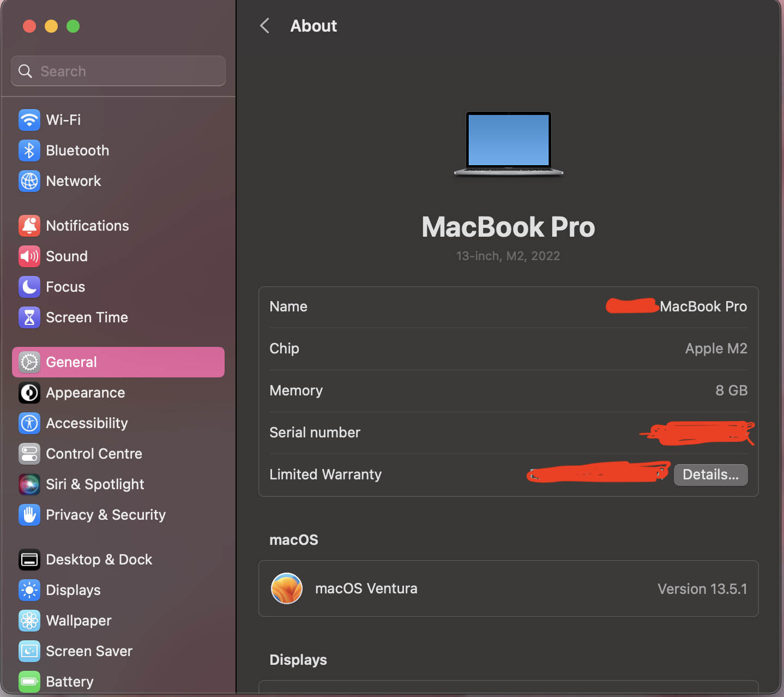Click the Memory row label

pos(296,390)
